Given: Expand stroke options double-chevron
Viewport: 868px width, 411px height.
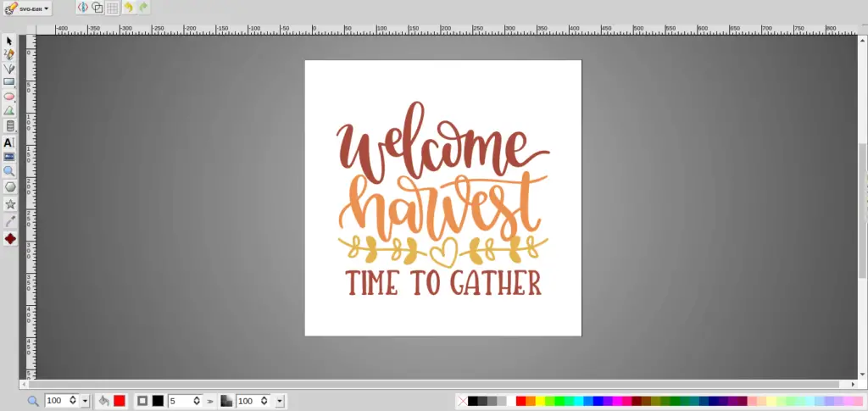Looking at the screenshot, I should coord(210,401).
